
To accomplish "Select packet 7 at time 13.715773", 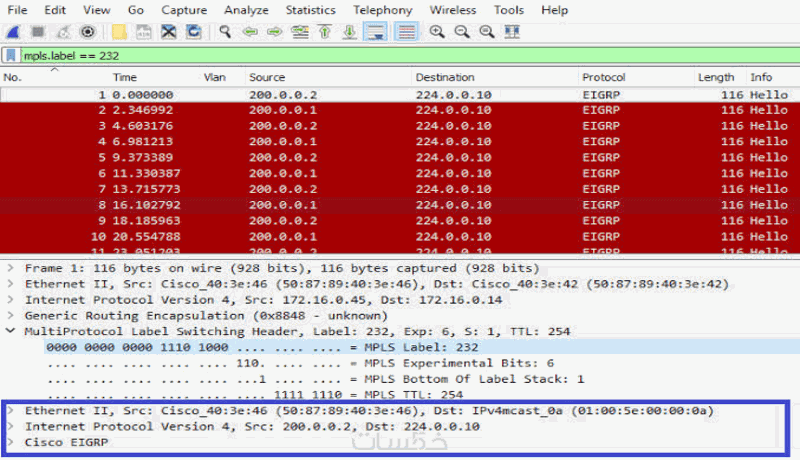I will tap(400, 189).
